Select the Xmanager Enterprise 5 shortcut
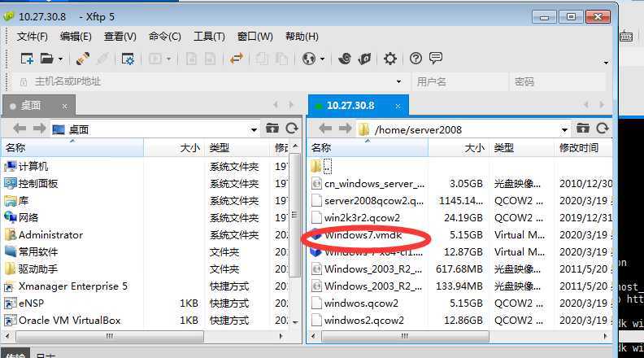The width and height of the screenshot is (644, 358). tap(66, 286)
